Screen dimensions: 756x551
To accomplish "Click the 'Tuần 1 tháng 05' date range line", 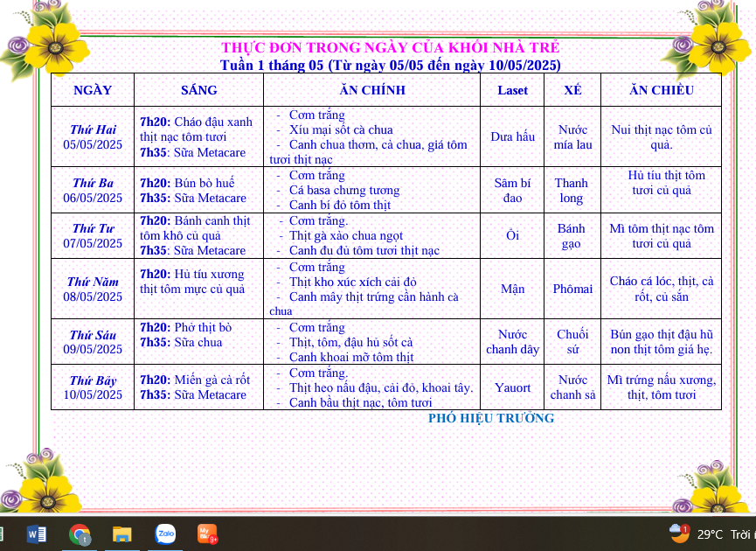I will [390, 66].
